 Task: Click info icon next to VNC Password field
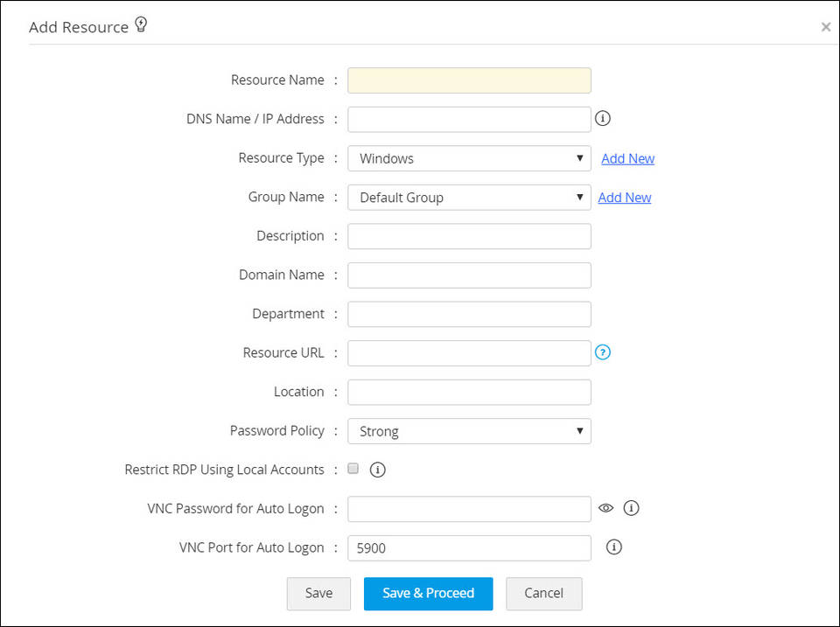pos(632,508)
